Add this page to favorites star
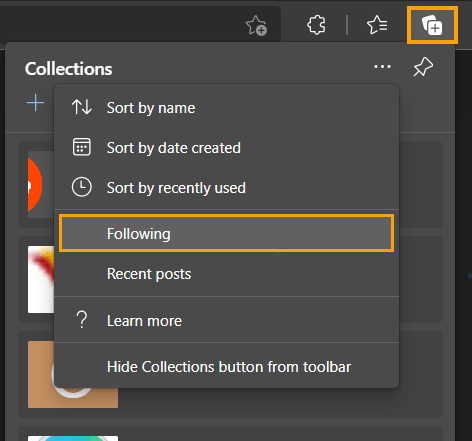This screenshot has height=441, width=472. 256,25
